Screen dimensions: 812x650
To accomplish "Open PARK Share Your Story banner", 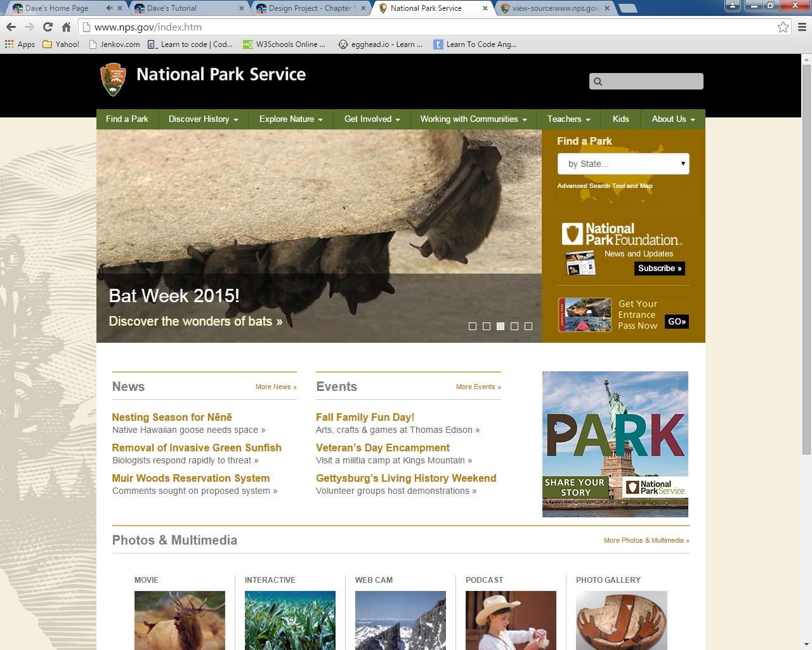I will click(x=615, y=444).
